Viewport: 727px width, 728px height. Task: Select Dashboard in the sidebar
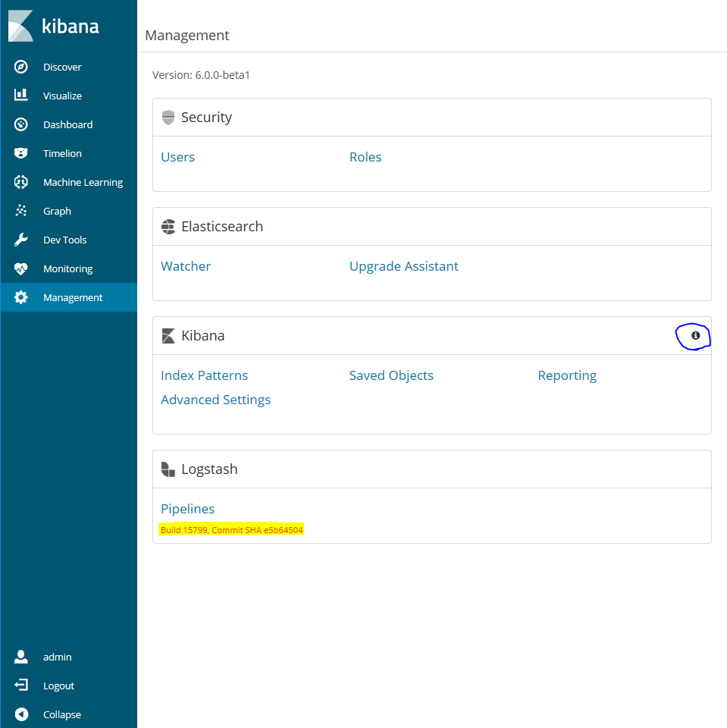point(69,124)
